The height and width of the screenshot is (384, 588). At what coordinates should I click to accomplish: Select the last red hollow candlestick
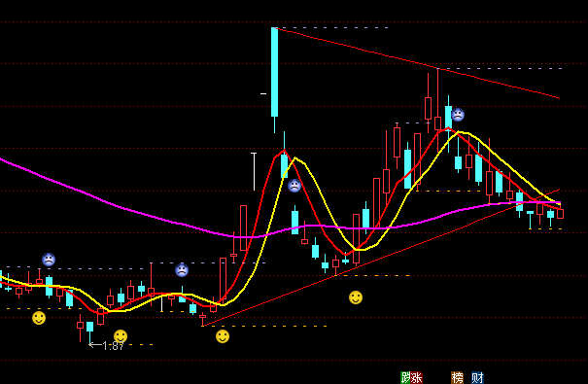click(x=560, y=214)
